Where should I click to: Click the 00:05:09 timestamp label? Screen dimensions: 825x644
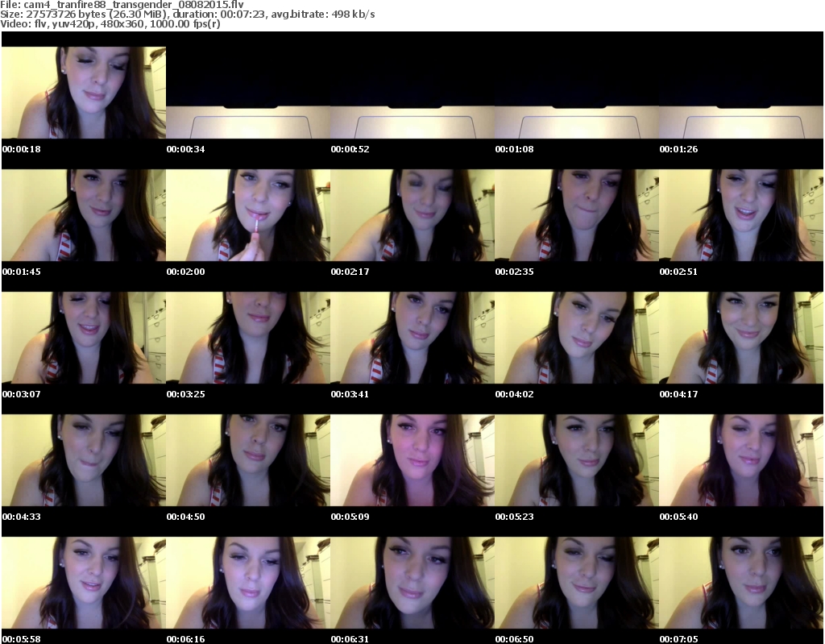pyautogui.click(x=350, y=517)
